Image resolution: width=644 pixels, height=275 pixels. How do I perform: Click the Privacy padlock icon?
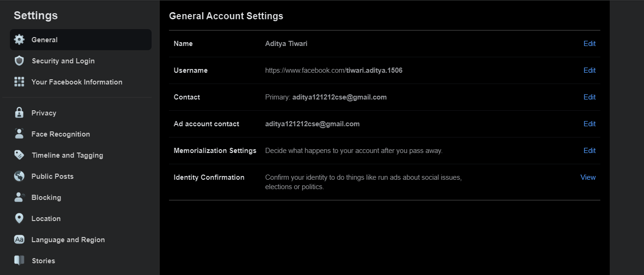19,113
